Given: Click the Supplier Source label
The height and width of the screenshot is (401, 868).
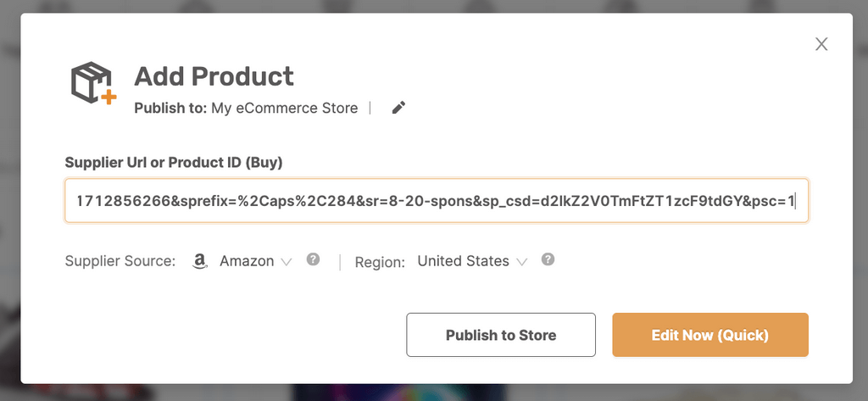Looking at the screenshot, I should [x=120, y=261].
